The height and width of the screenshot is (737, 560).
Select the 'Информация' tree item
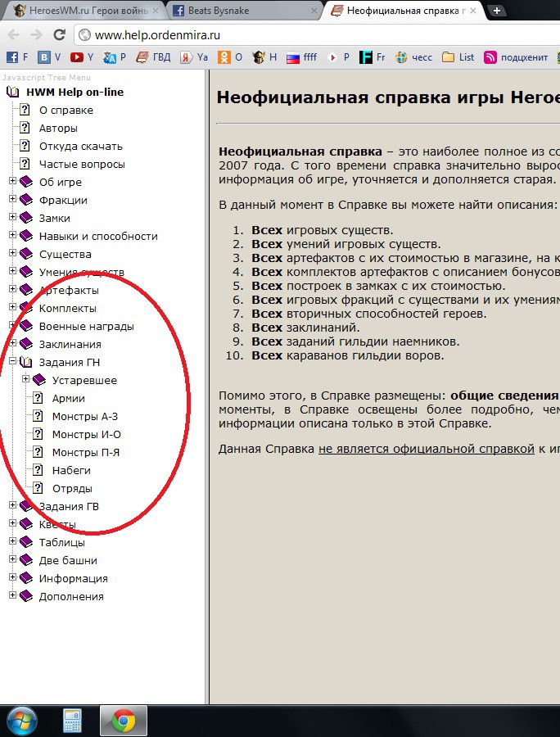coord(74,578)
